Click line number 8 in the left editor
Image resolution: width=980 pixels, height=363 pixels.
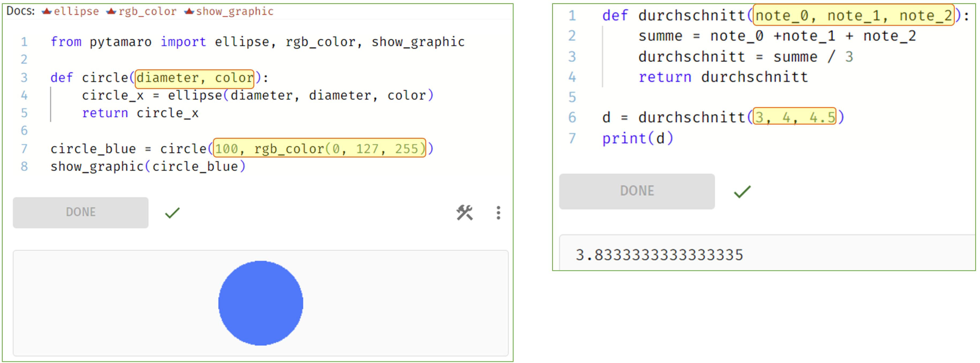click(24, 166)
